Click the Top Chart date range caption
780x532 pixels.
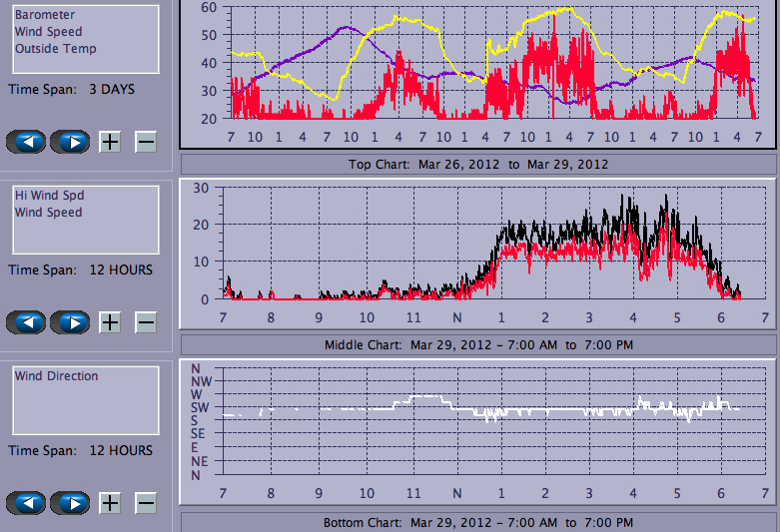click(477, 164)
